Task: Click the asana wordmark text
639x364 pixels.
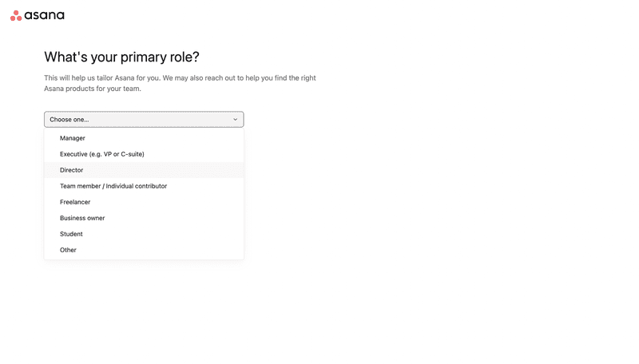Action: coord(45,15)
